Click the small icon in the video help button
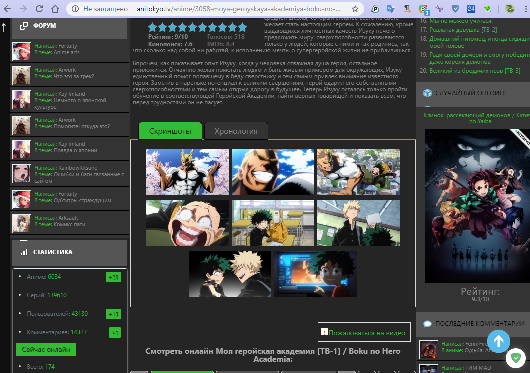The image size is (530, 373). pyautogui.click(x=324, y=332)
